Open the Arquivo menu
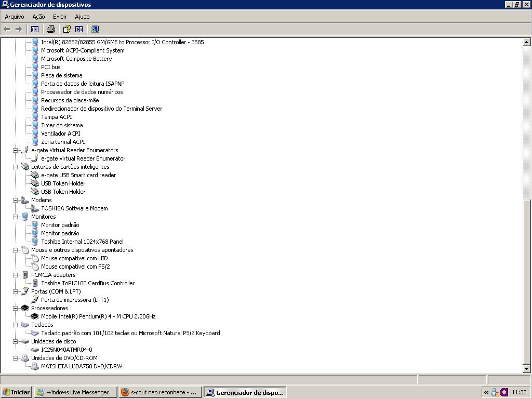This screenshot has height=399, width=532. 14,17
